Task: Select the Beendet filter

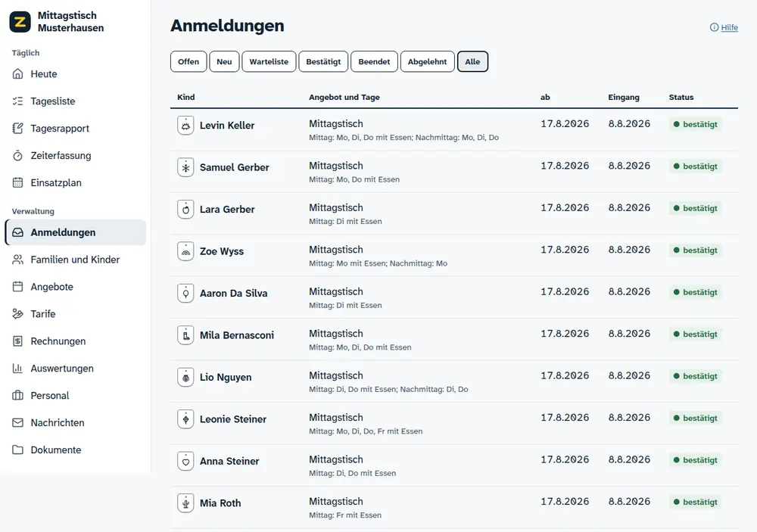Action: point(374,62)
